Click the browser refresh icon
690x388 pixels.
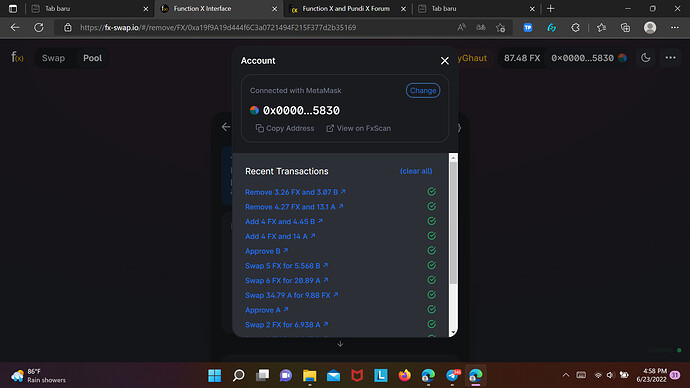tap(39, 27)
